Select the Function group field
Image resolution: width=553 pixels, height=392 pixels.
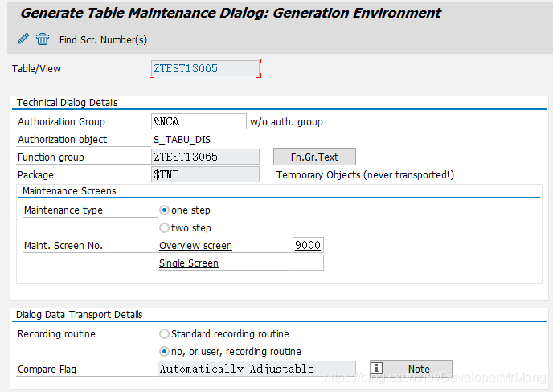point(205,157)
